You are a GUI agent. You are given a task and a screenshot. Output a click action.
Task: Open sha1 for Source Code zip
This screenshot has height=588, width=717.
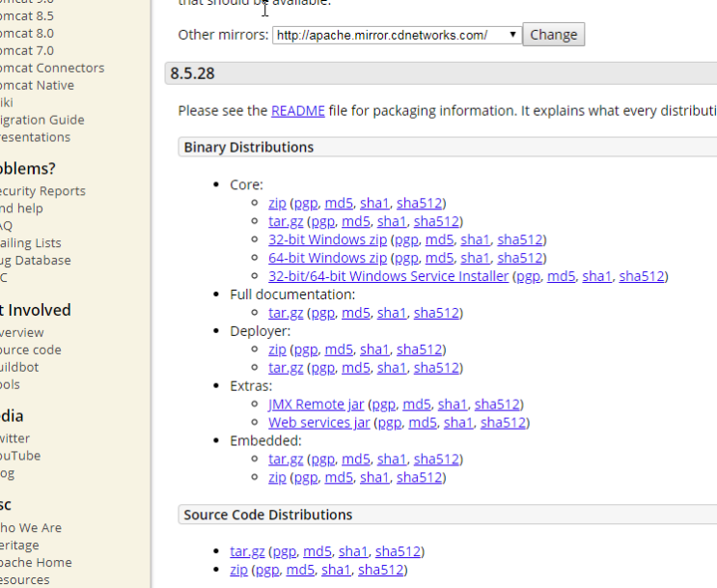[x=336, y=570]
